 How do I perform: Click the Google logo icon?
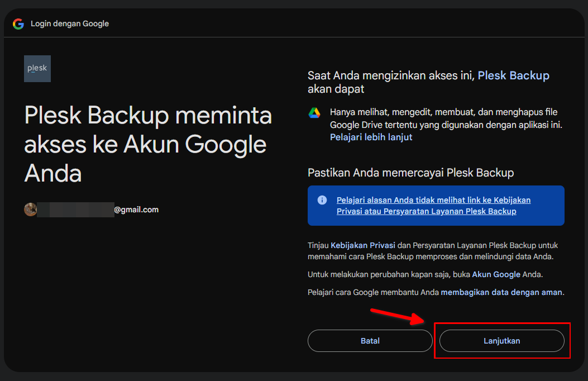(18, 23)
